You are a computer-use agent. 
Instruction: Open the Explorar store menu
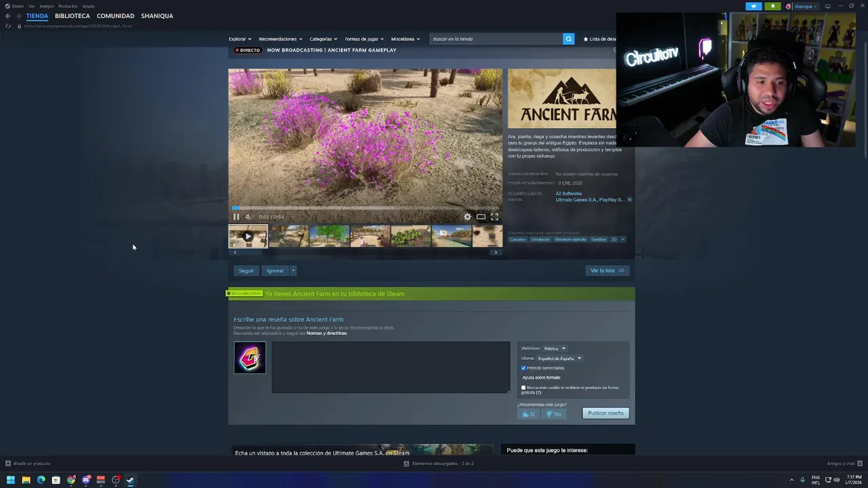click(x=240, y=39)
